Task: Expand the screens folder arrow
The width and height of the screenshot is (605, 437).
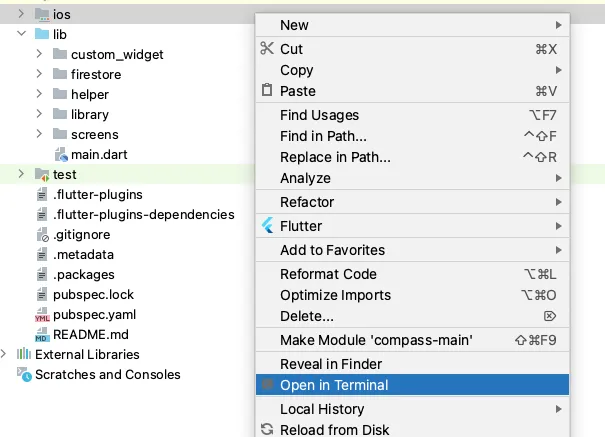Action: pyautogui.click(x=40, y=135)
